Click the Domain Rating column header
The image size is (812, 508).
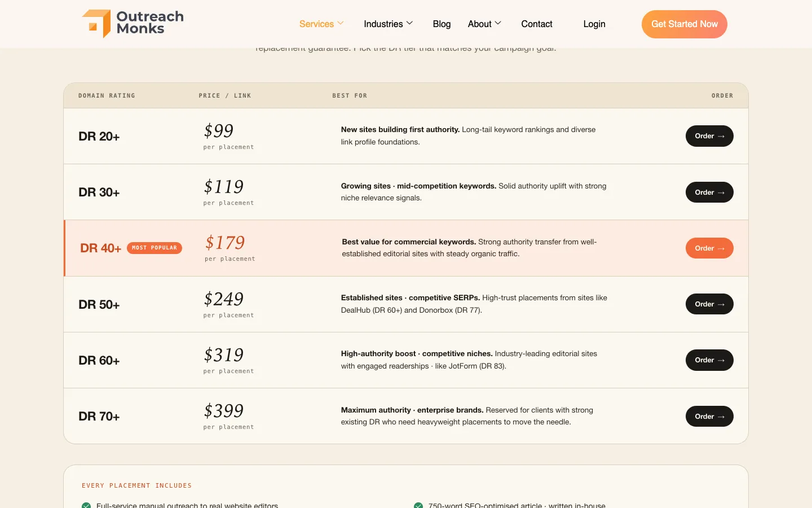[x=107, y=96]
